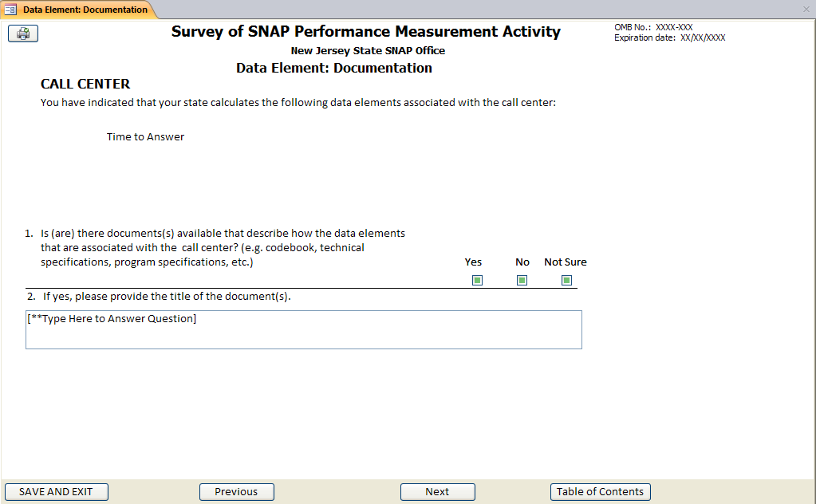The width and height of the screenshot is (816, 504).
Task: Close the Data Element: Documentation tab
Action: 806,10
